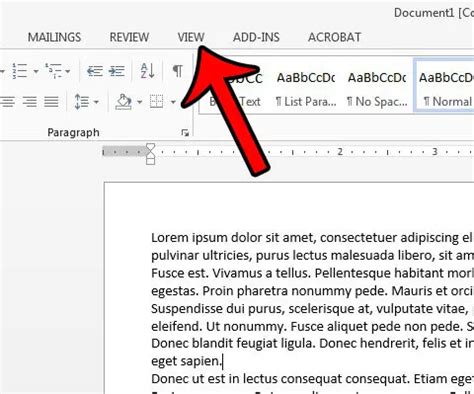
Task: Toggle Show/Hide paragraph marks
Action: [x=177, y=71]
